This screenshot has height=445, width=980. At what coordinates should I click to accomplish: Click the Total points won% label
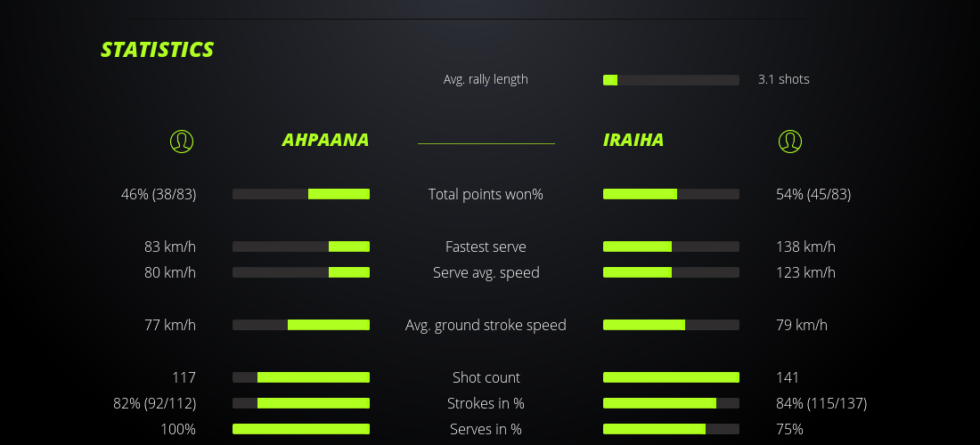tap(486, 194)
